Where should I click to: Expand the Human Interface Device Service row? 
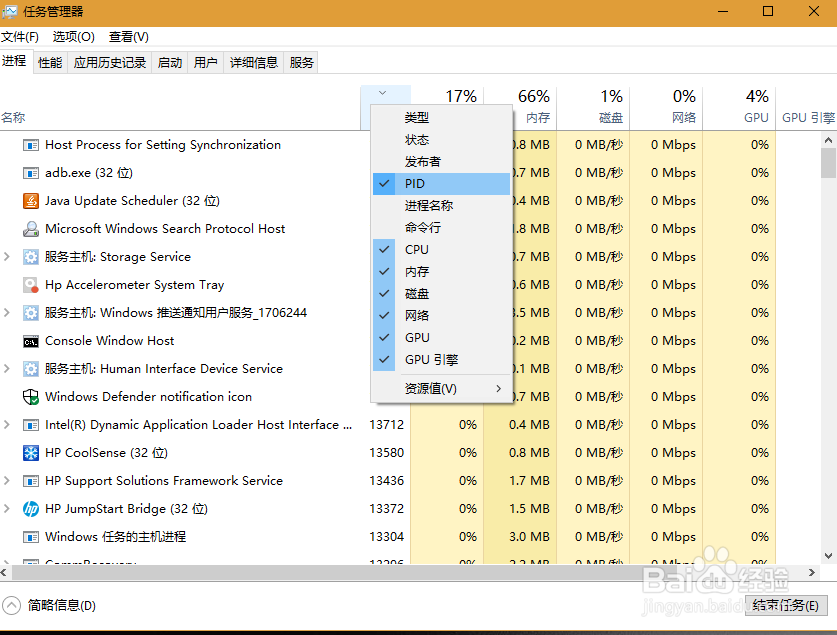click(7, 369)
